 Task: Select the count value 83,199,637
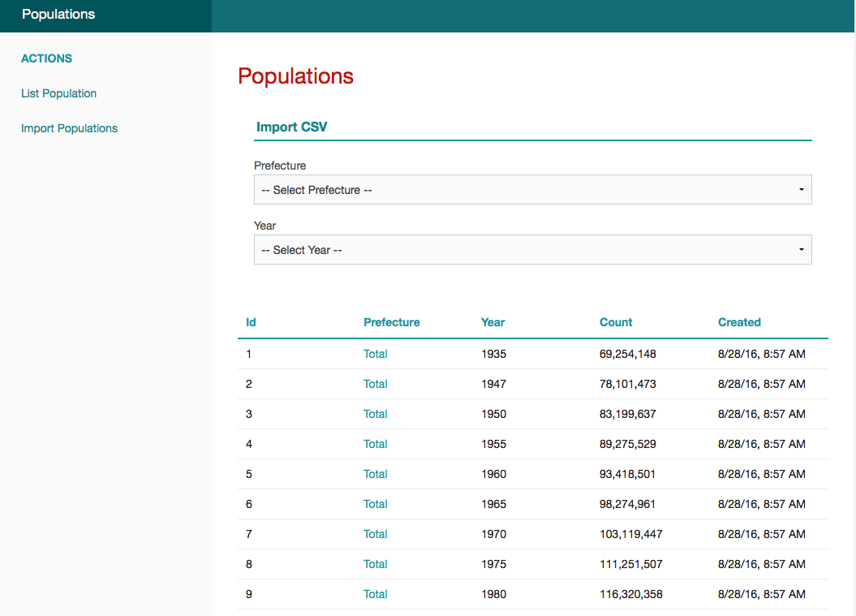pyautogui.click(x=628, y=414)
